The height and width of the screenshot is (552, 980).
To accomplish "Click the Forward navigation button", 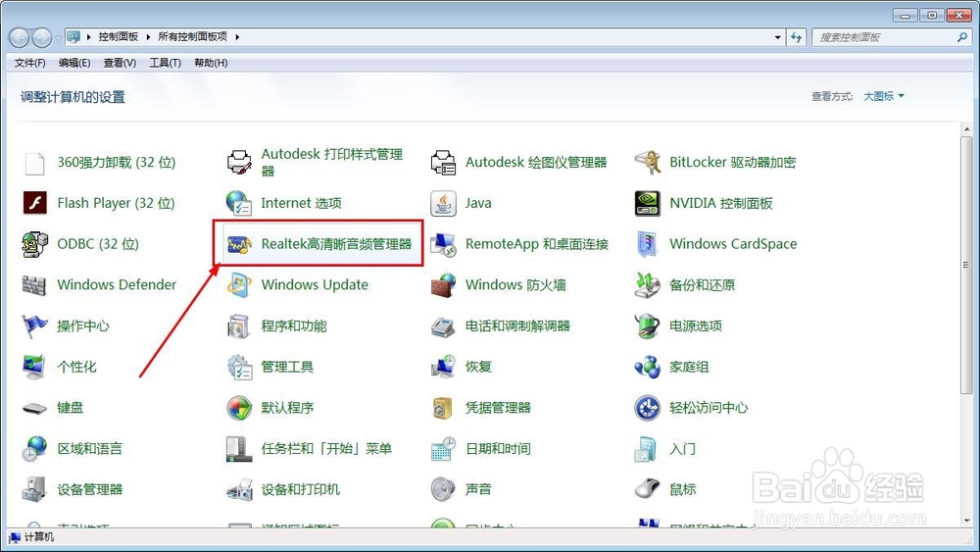I will (42, 38).
